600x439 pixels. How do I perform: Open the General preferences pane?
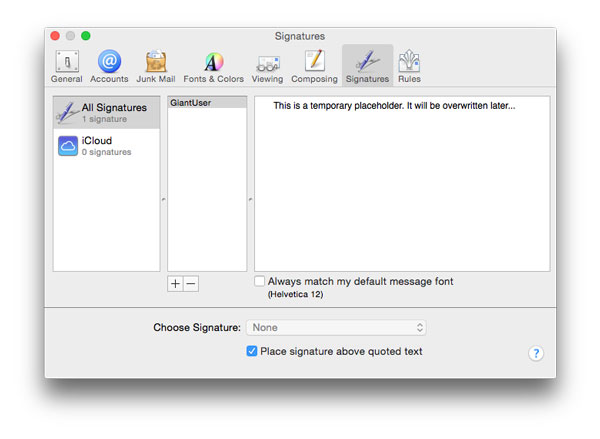pyautogui.click(x=67, y=65)
